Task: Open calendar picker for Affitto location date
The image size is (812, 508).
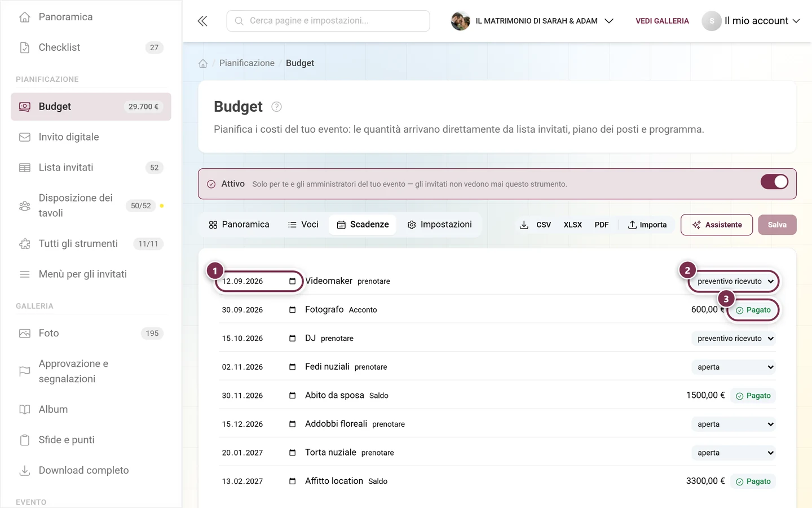Action: (292, 481)
